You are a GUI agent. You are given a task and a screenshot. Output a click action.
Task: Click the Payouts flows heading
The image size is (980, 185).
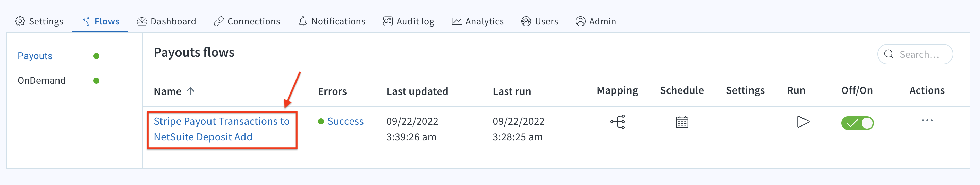tap(194, 52)
